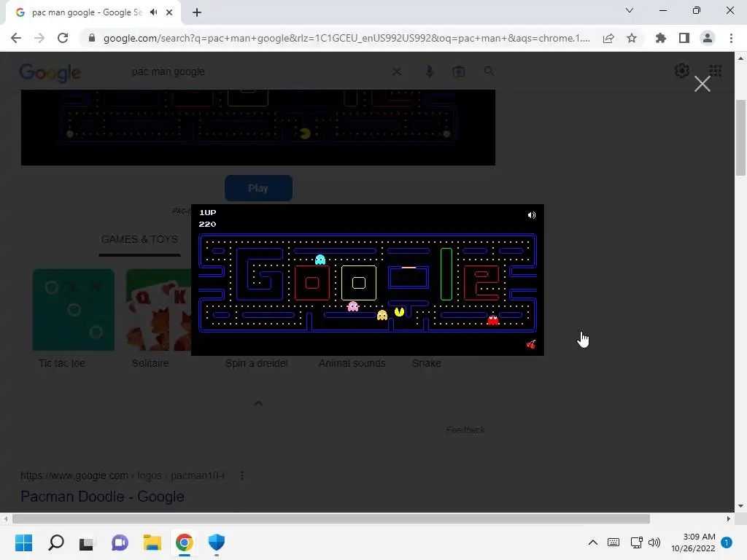Close the pac man google tab
The image size is (747, 560).
coord(169,12)
